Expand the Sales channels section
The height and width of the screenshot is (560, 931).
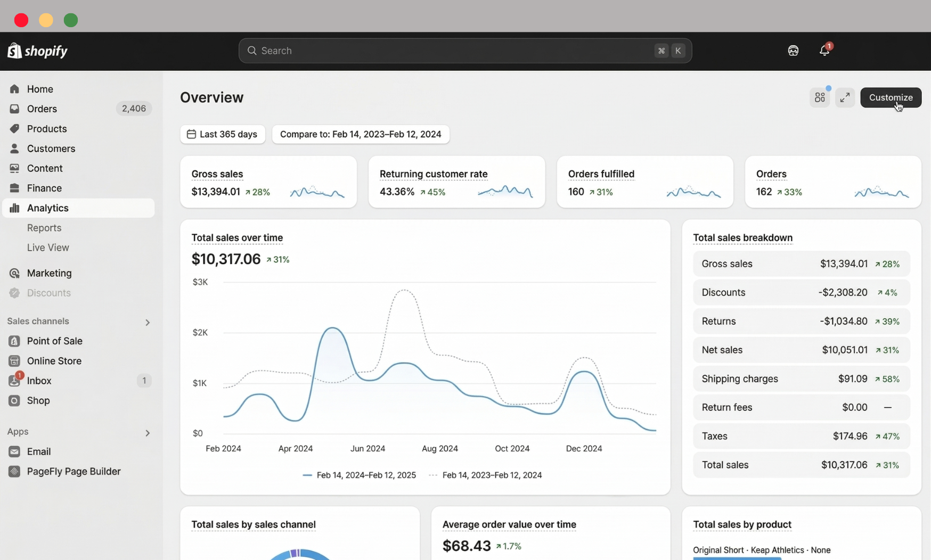(148, 322)
